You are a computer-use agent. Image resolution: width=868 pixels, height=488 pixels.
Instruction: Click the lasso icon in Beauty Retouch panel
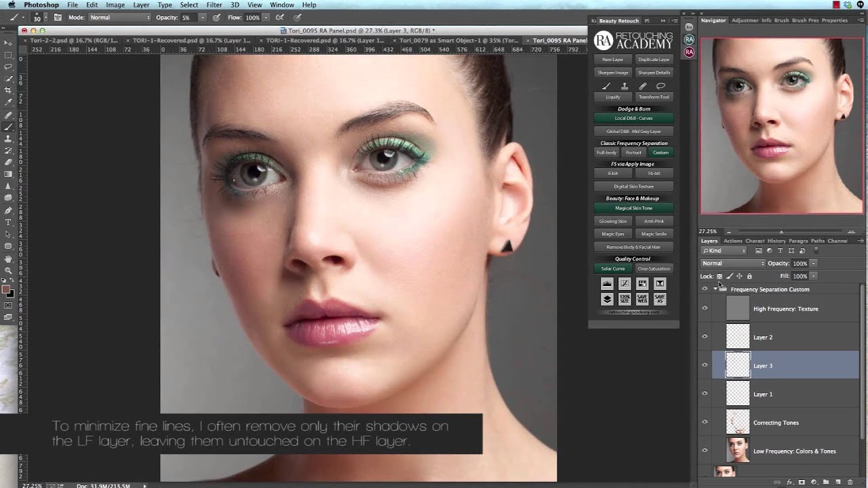pos(660,86)
